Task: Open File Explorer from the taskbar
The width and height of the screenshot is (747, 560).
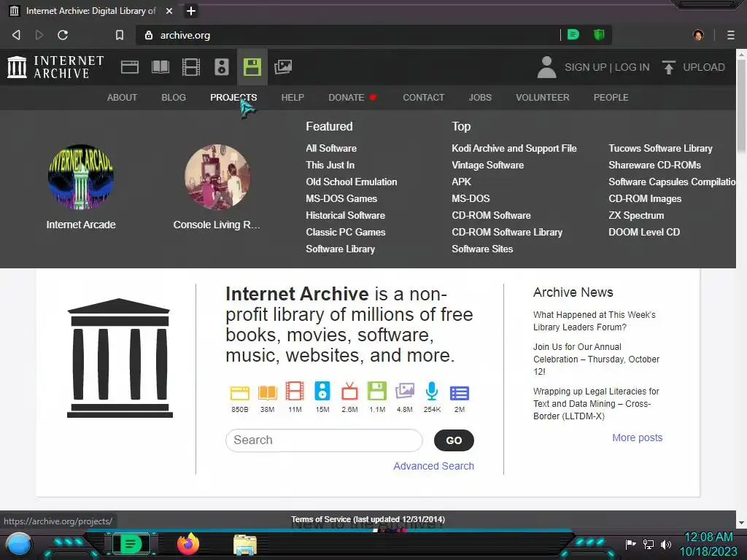Action: click(x=245, y=545)
